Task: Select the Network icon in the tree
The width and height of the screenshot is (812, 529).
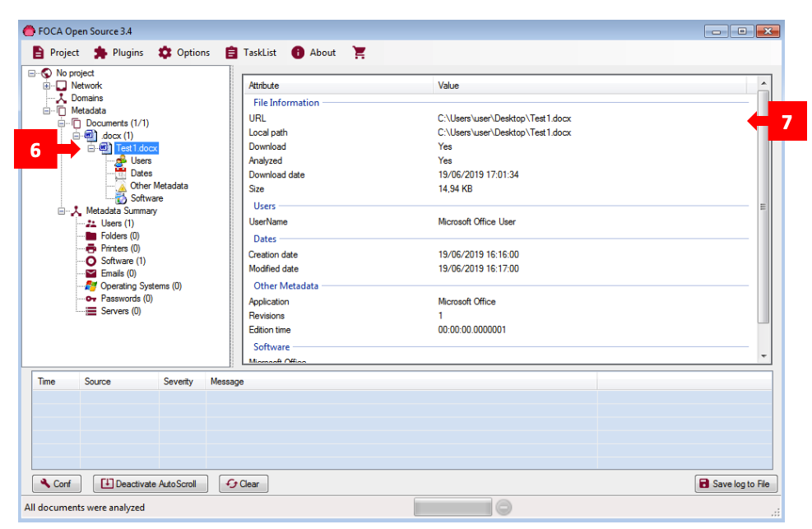Action: point(62,86)
